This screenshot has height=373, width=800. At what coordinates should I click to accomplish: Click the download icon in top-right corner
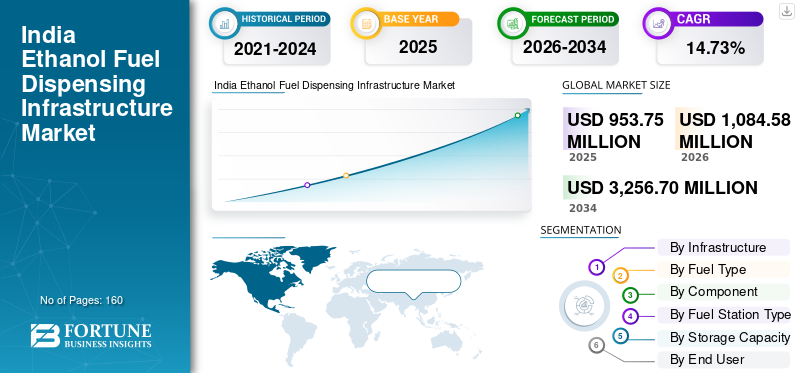click(x=787, y=11)
